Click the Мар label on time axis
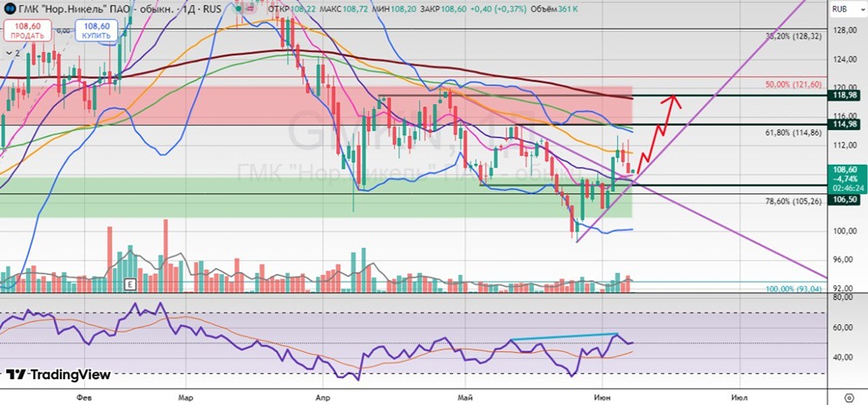 pyautogui.click(x=186, y=397)
